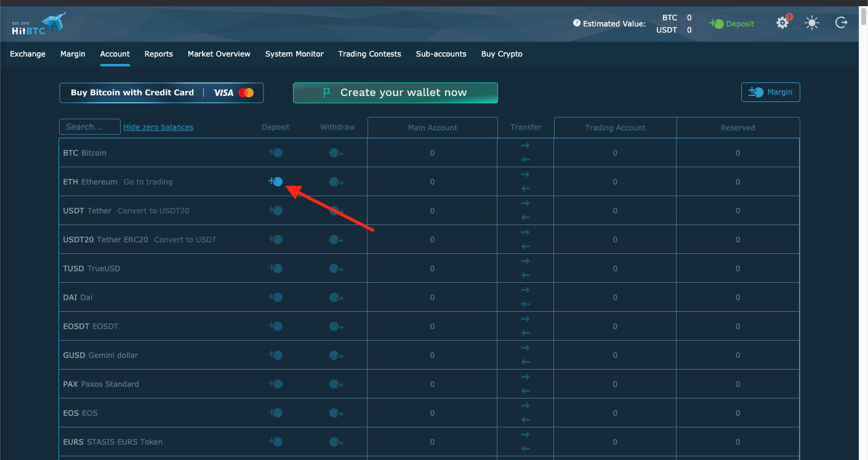
Task: Transfer ETH to main account arrow
Action: pos(525,188)
